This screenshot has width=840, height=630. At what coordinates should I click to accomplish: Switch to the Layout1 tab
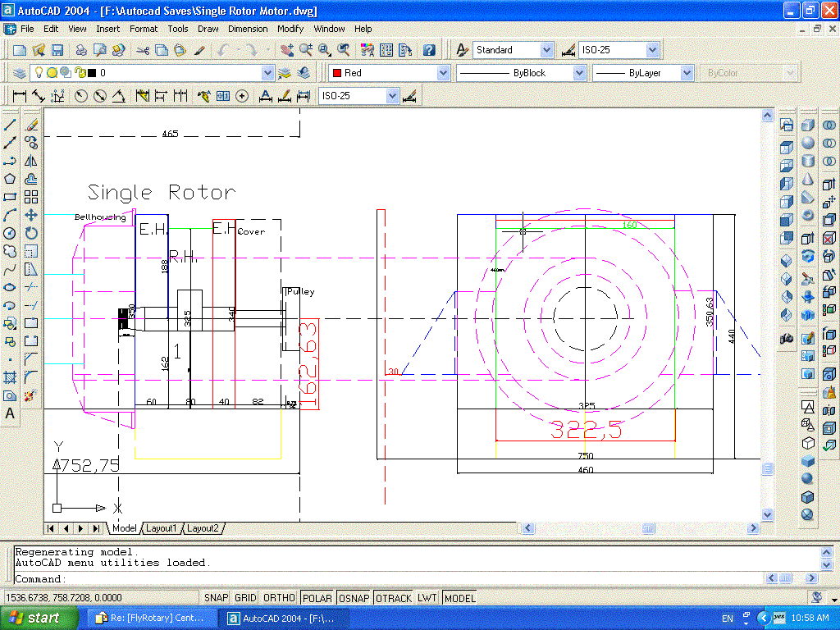(x=161, y=528)
